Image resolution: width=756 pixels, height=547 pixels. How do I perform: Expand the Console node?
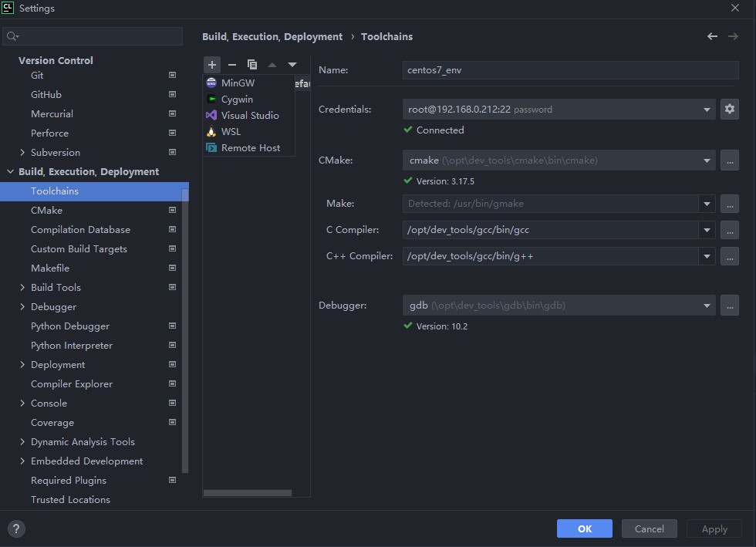[x=22, y=403]
